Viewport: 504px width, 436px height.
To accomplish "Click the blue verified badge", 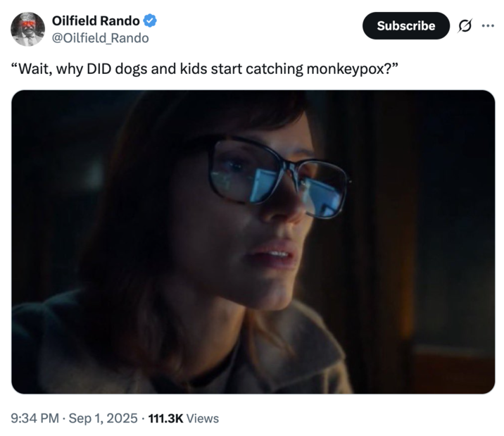I will coord(150,21).
